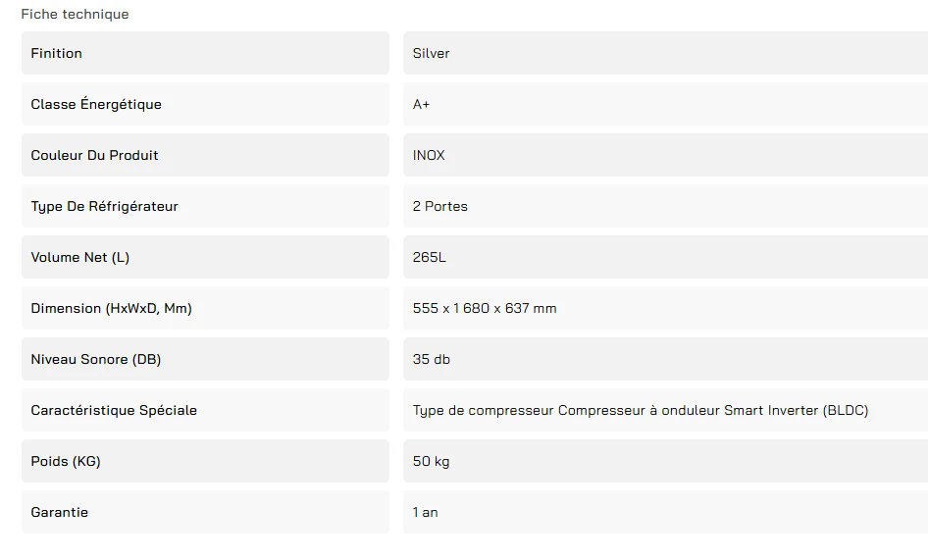Select the INOX color value

coord(429,155)
